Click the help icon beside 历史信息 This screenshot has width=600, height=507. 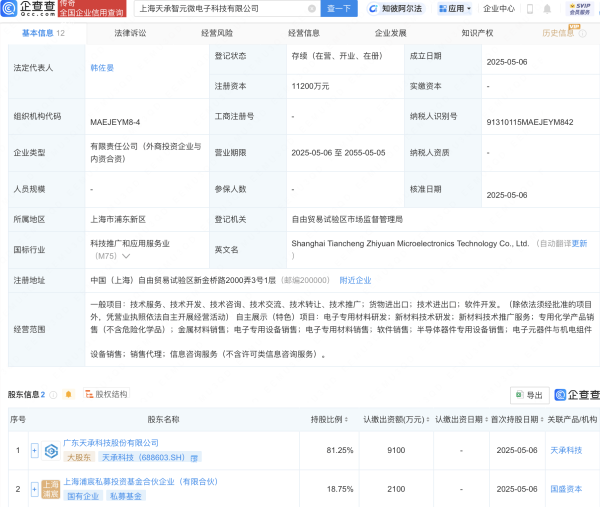tap(582, 34)
